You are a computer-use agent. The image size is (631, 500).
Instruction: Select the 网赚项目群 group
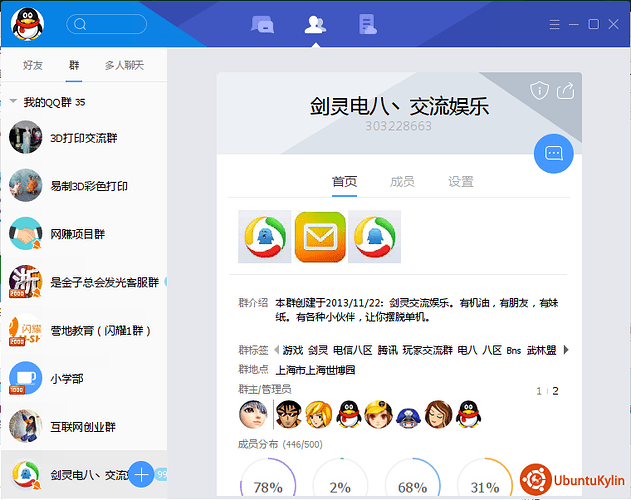click(84, 234)
